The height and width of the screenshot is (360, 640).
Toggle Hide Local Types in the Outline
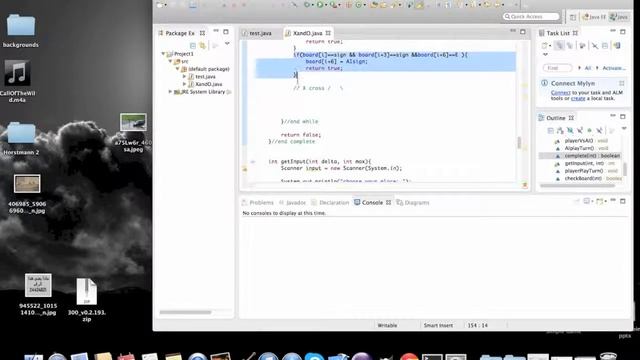[599, 131]
